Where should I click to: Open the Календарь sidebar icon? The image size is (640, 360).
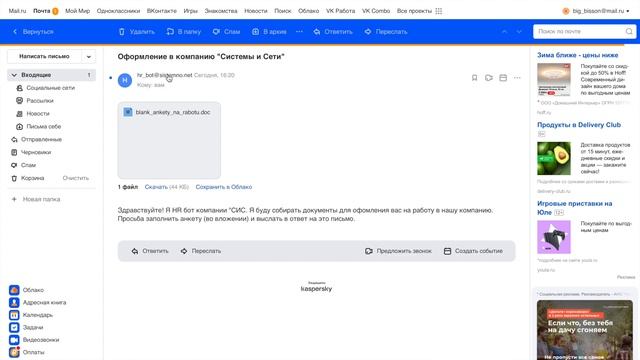tap(14, 315)
